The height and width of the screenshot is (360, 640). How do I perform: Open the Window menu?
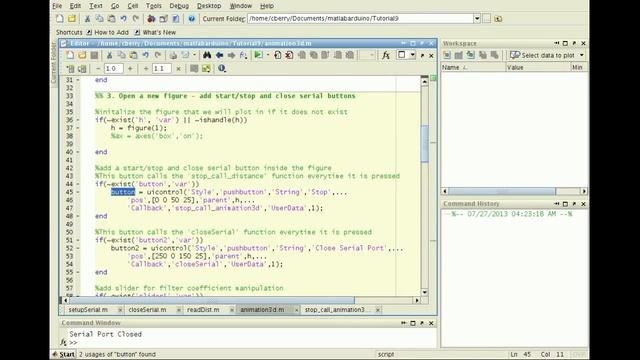coord(240,6)
